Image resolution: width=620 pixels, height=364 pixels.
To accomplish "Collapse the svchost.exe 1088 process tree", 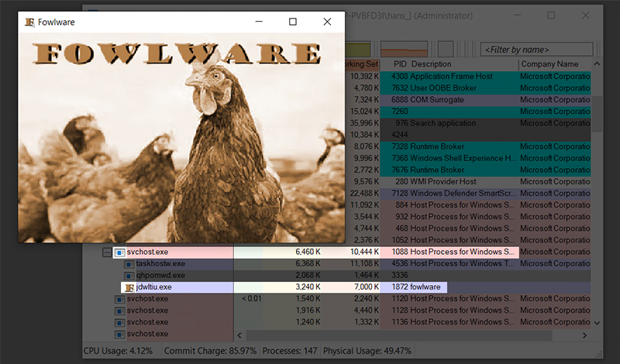I will click(107, 252).
